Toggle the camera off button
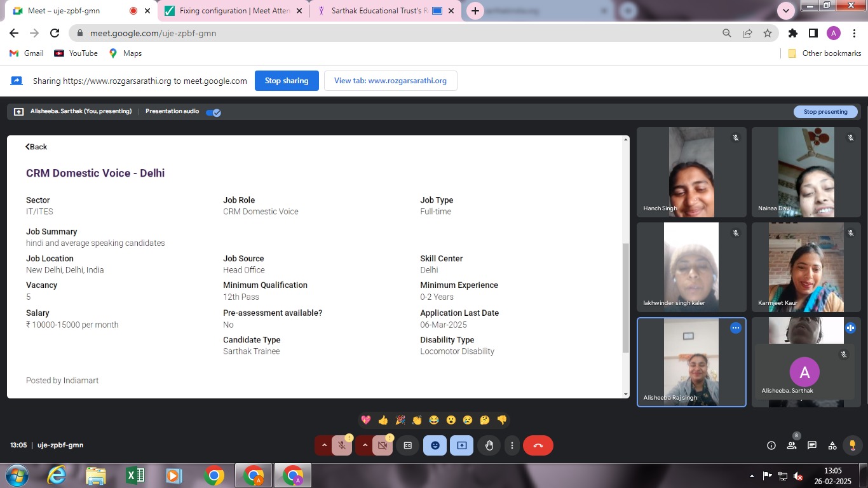 pyautogui.click(x=383, y=445)
